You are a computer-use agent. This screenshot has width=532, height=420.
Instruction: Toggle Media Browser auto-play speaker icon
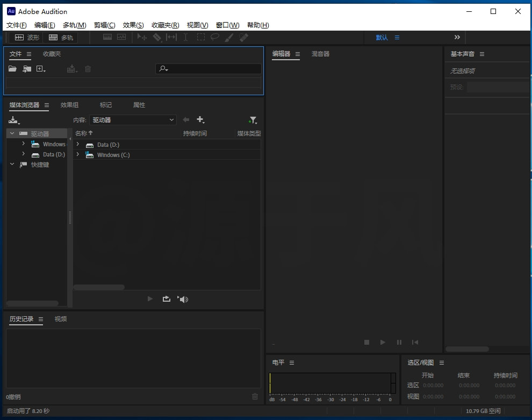pos(183,299)
